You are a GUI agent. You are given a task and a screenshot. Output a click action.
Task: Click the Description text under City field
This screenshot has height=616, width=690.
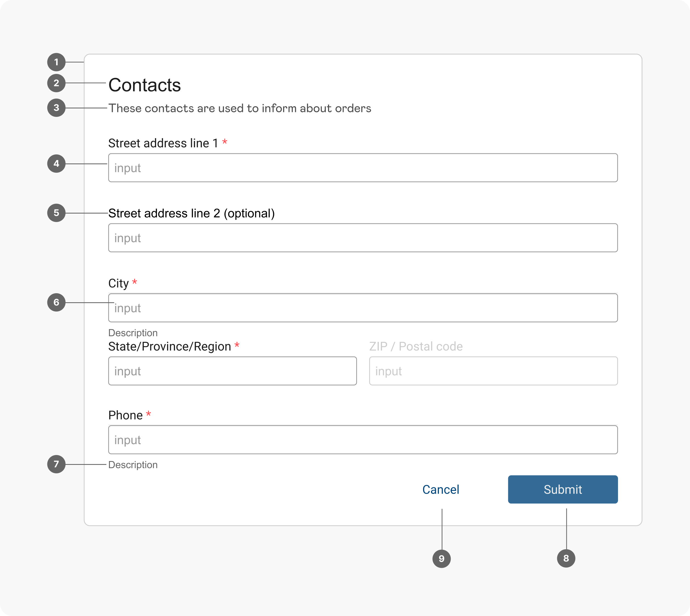click(x=133, y=333)
